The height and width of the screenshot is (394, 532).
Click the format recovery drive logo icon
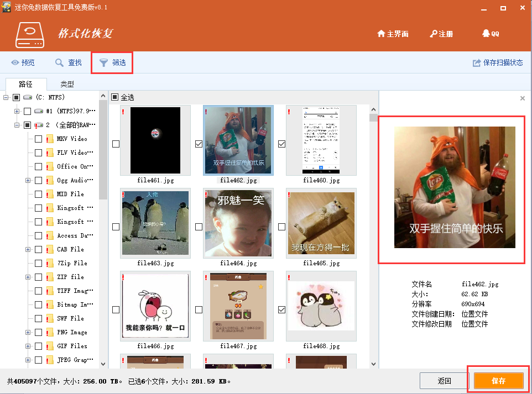(30, 35)
